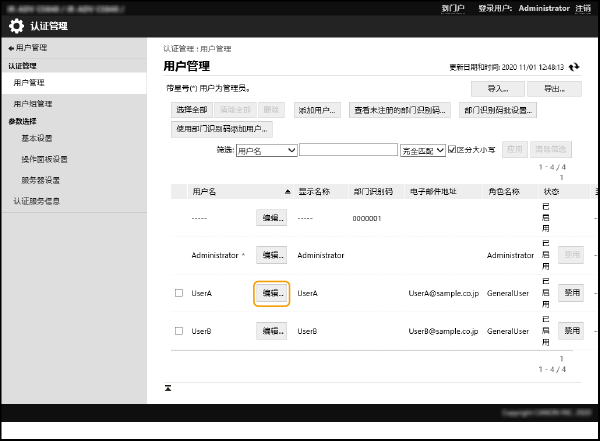
Task: Open the 用户名 filter dropdown
Action: (266, 150)
